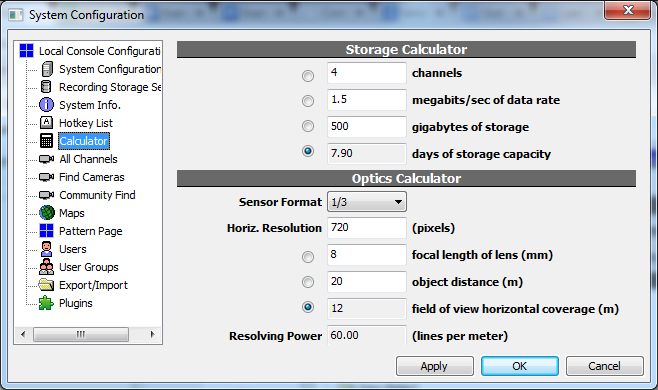Click the Cancel button
The image size is (658, 390).
pos(604,366)
